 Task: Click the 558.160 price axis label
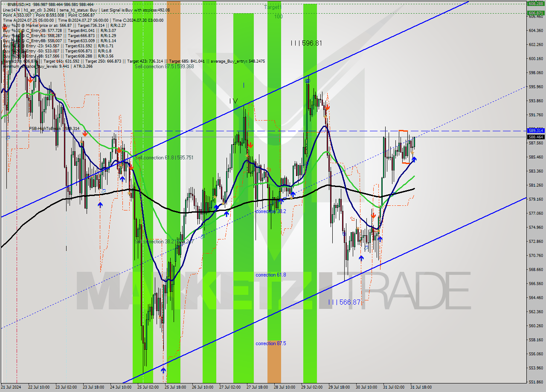[535, 340]
